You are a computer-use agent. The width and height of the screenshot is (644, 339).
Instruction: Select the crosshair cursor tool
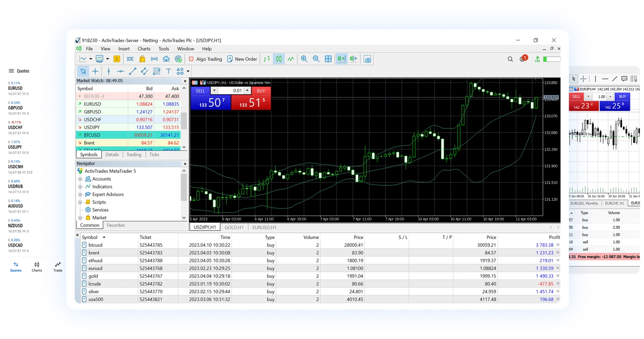95,71
